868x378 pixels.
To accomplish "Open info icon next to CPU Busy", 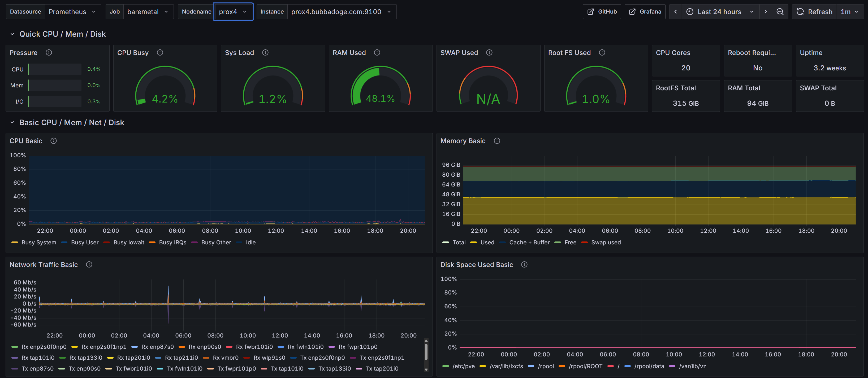I will [160, 53].
